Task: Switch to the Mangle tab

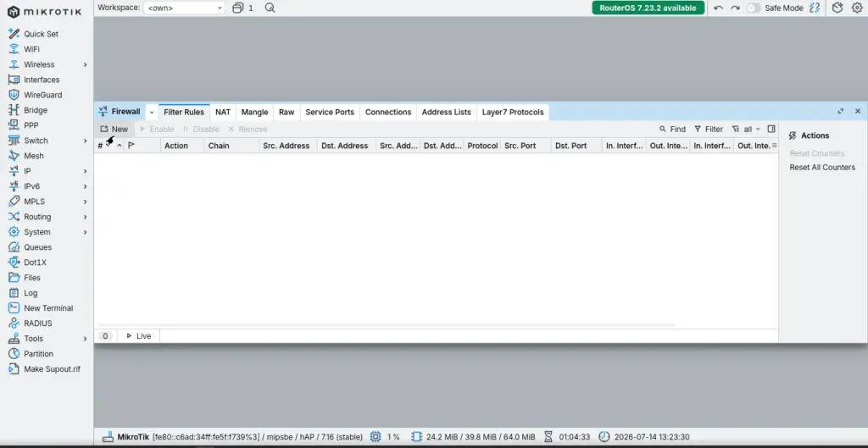Action: pos(254,112)
